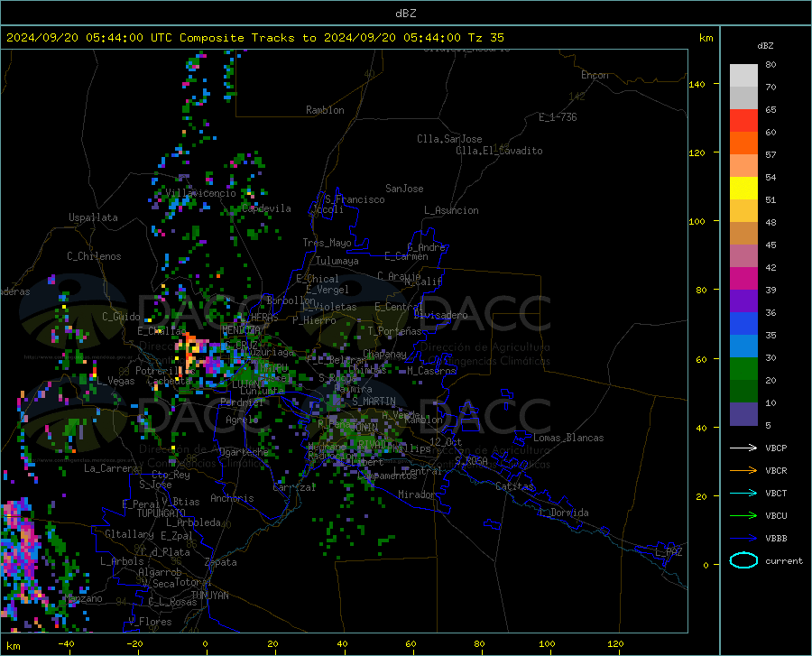Click the 'Tulumaya' map label
Image resolution: width=812 pixels, height=656 pixels.
click(x=337, y=261)
